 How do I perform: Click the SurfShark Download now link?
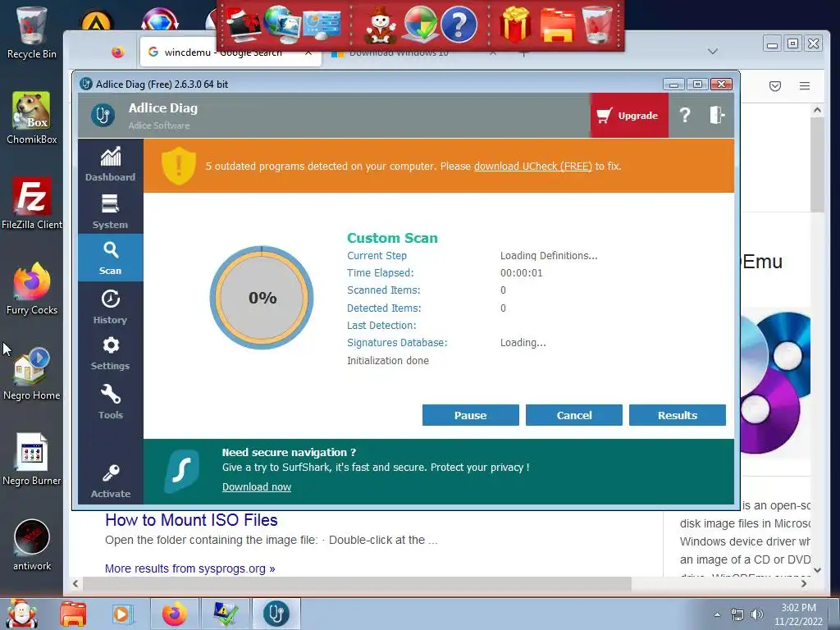[x=257, y=487]
